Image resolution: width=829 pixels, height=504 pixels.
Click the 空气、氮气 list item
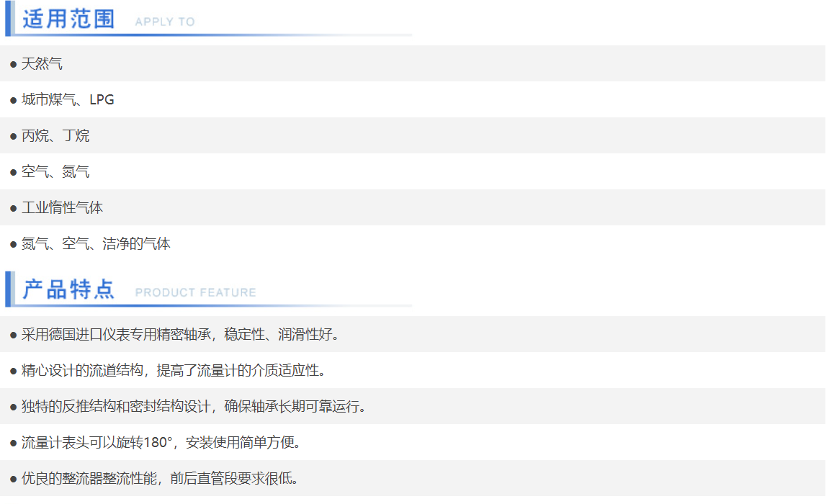click(55, 172)
